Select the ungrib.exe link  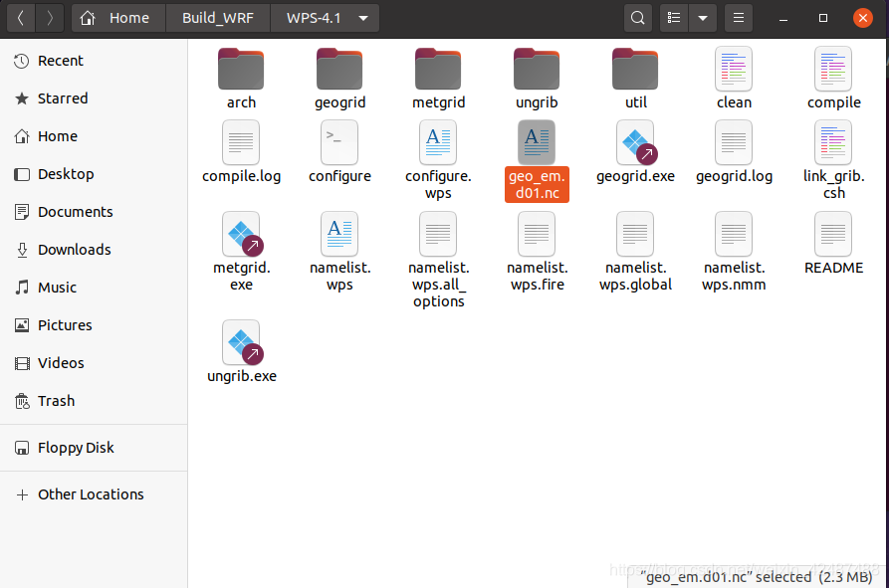coord(241,352)
